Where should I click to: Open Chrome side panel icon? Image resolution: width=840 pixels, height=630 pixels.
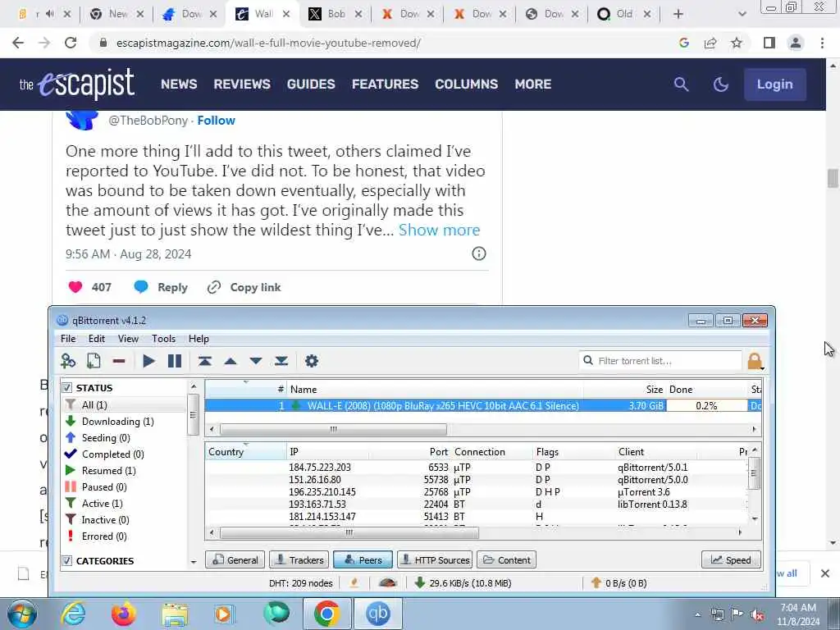(769, 43)
